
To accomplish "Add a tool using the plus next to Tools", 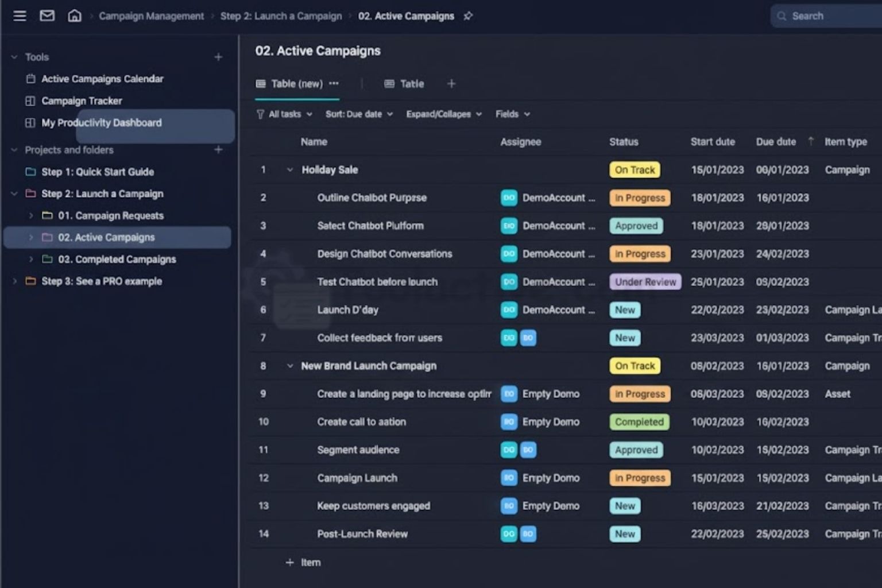I will [x=218, y=57].
